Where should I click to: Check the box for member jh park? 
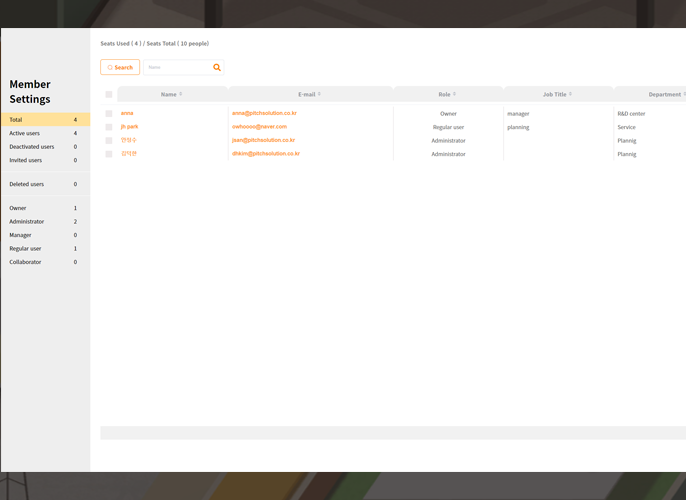(109, 127)
